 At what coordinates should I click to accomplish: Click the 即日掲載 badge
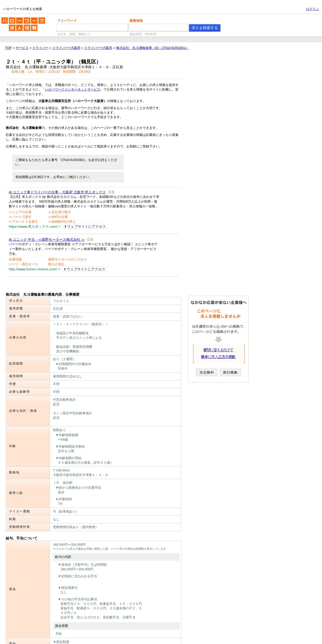coord(230,372)
